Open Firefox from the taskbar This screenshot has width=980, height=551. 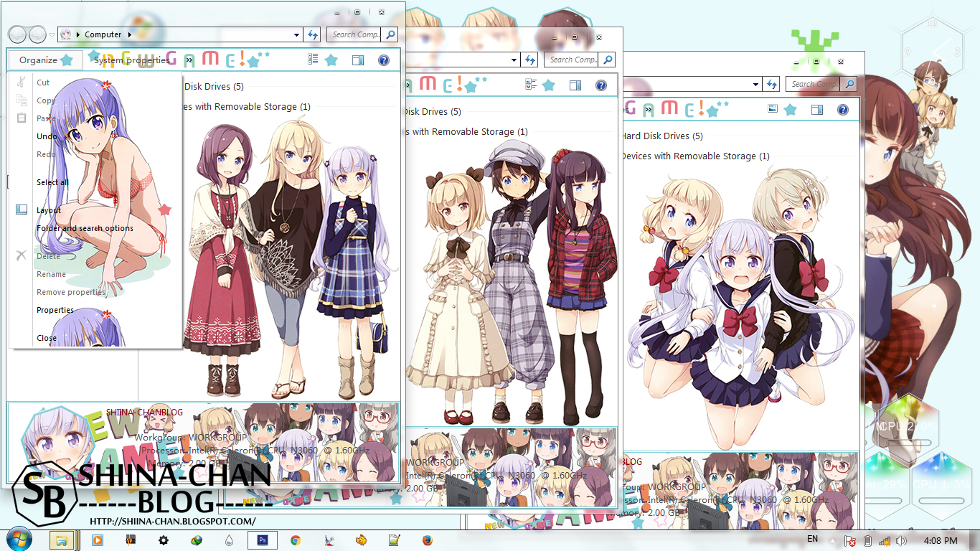tap(427, 540)
